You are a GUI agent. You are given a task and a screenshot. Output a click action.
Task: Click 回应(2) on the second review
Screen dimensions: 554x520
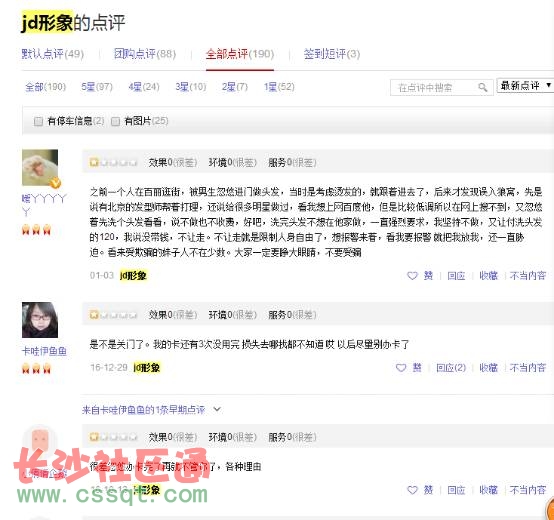tap(451, 368)
